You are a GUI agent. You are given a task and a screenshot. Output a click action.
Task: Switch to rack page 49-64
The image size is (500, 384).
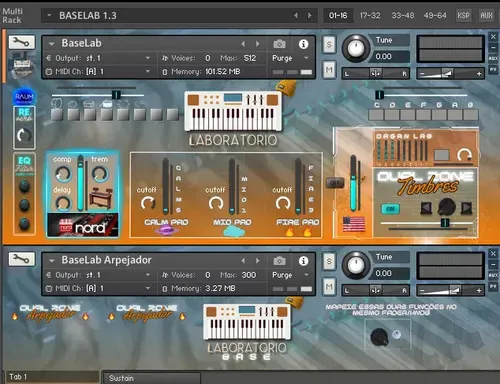(435, 15)
